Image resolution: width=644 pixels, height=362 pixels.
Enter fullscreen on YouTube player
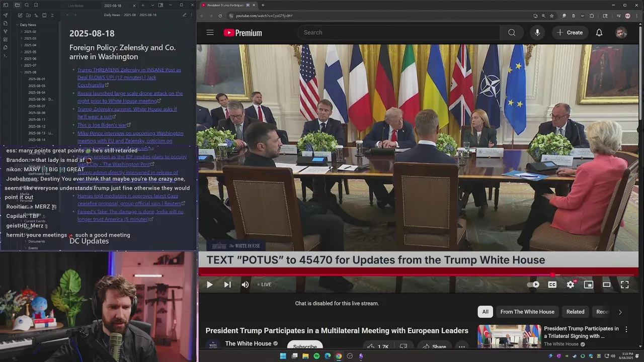click(x=625, y=285)
